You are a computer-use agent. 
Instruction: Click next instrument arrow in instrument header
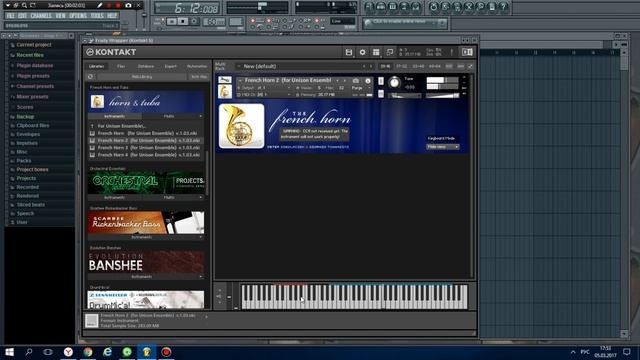click(344, 81)
